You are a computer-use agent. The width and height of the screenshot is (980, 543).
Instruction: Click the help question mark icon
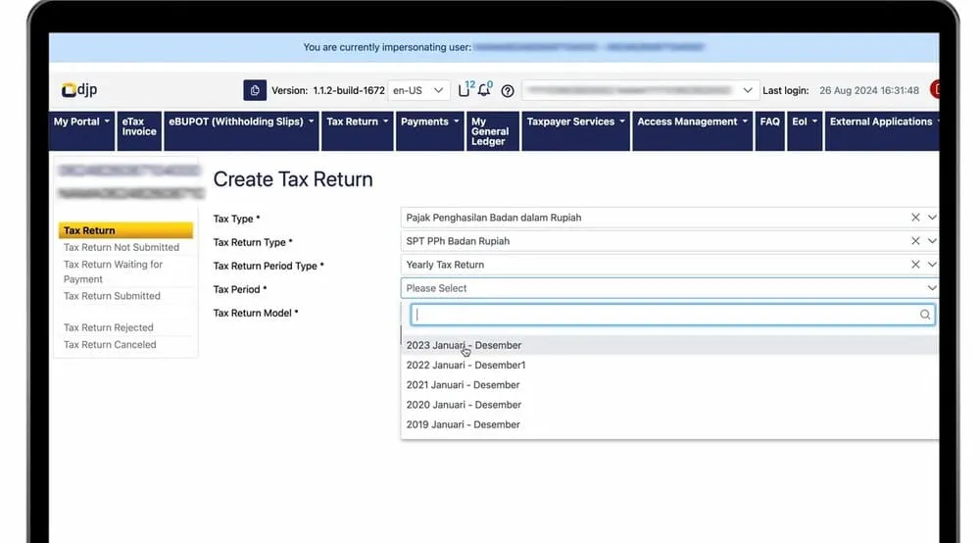[x=508, y=91]
